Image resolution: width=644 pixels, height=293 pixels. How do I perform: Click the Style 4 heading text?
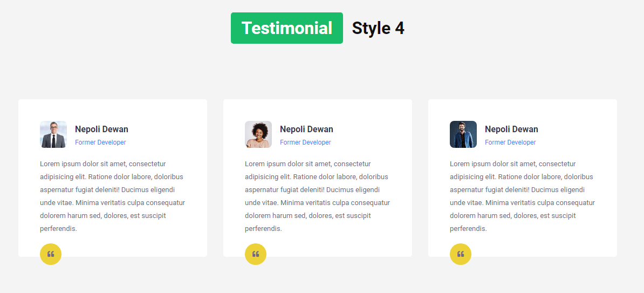tap(378, 28)
